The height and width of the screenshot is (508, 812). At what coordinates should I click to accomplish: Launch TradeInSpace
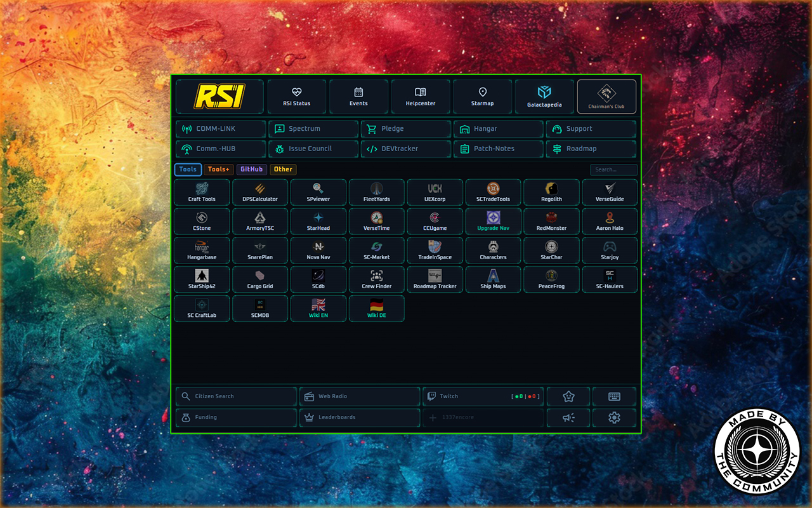pyautogui.click(x=435, y=251)
